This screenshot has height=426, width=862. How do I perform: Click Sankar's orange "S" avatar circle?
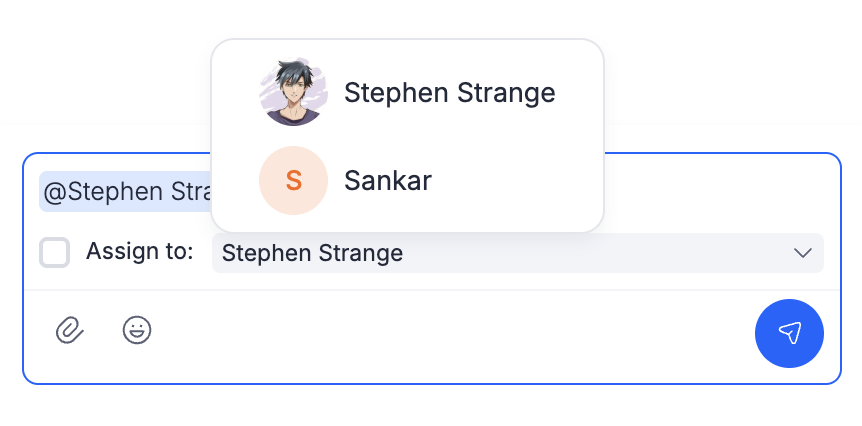coord(293,181)
